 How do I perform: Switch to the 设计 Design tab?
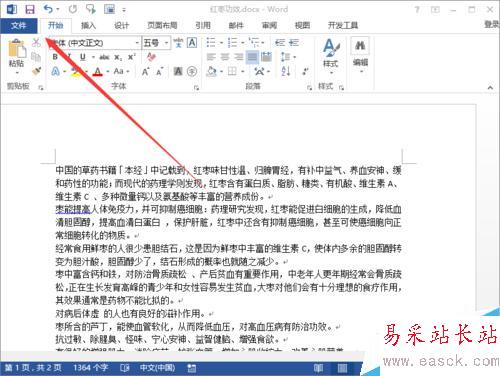[x=121, y=26]
